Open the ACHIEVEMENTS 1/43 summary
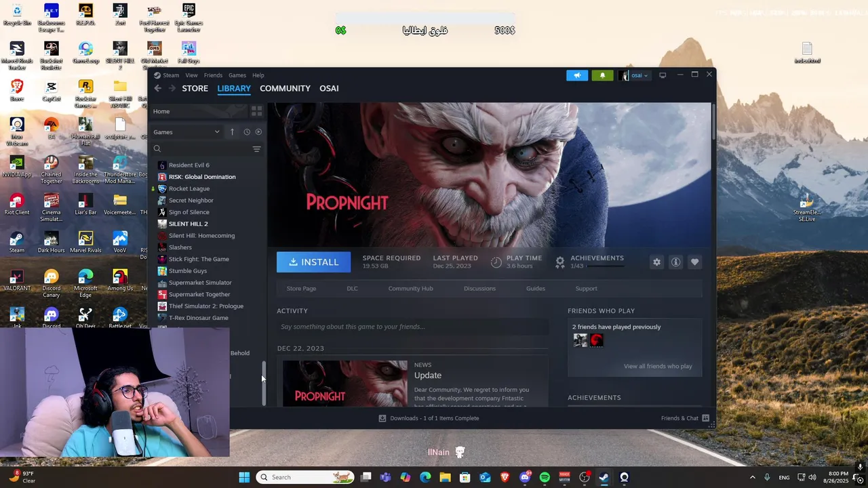 (x=589, y=262)
